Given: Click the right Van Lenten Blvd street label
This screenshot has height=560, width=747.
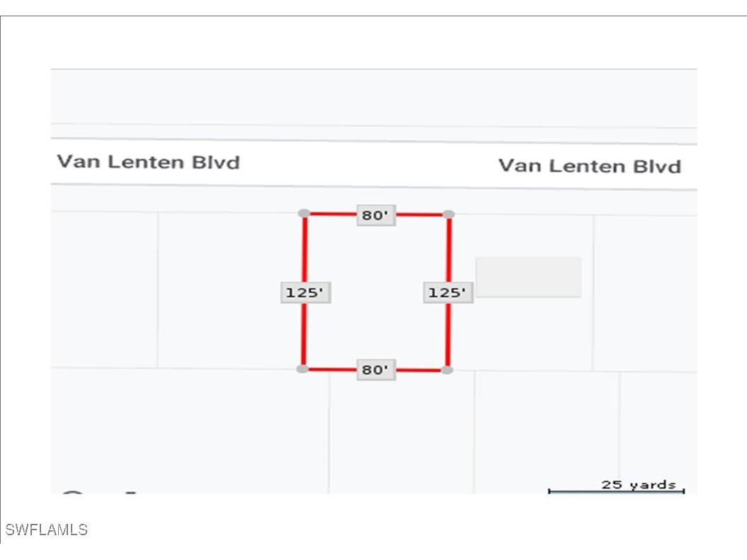Looking at the screenshot, I should click(x=590, y=167).
